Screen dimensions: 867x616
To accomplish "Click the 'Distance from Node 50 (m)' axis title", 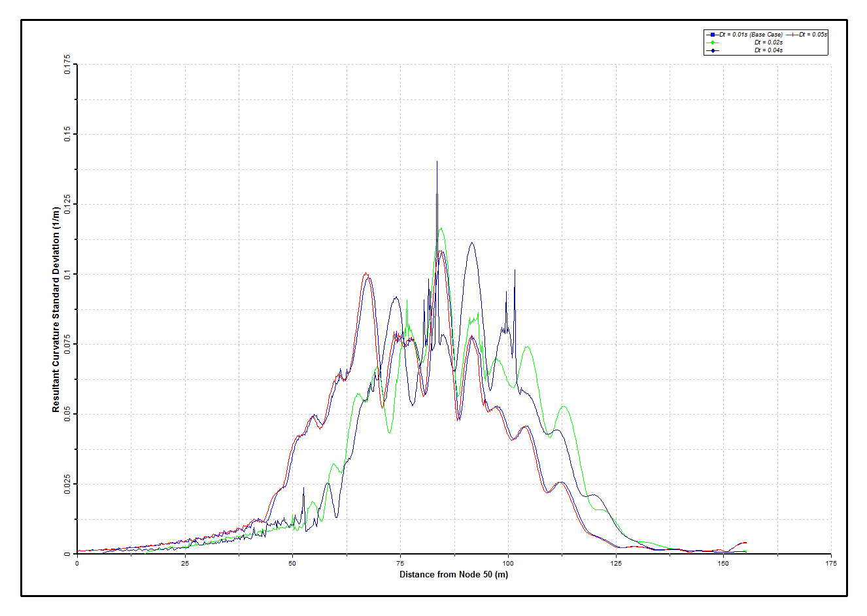I will pos(454,575).
